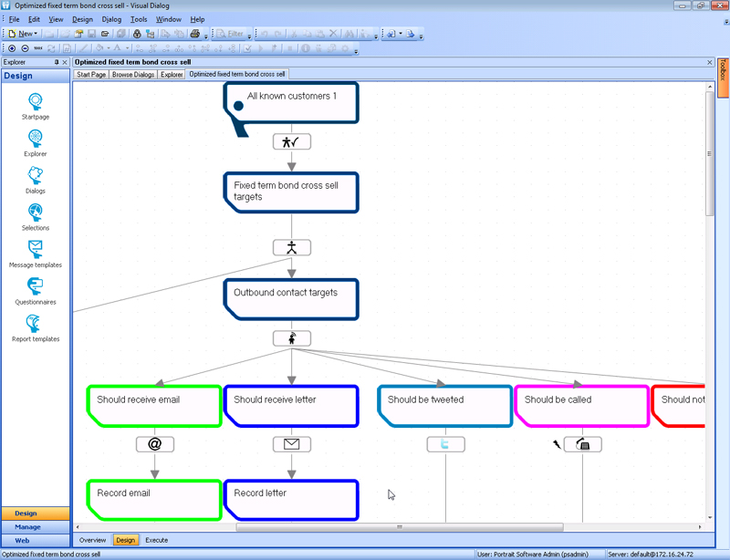Switch to the Browse Dialogs tab
The height and width of the screenshot is (560, 730).
[133, 75]
